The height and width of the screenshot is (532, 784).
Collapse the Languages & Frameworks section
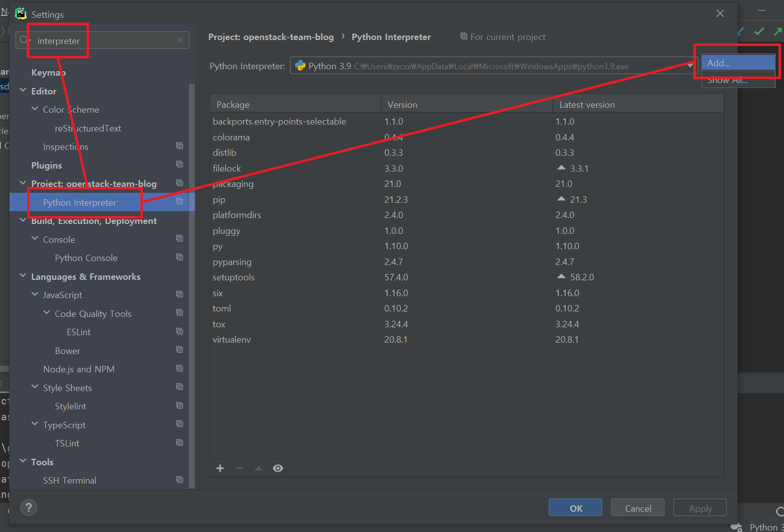coord(23,275)
